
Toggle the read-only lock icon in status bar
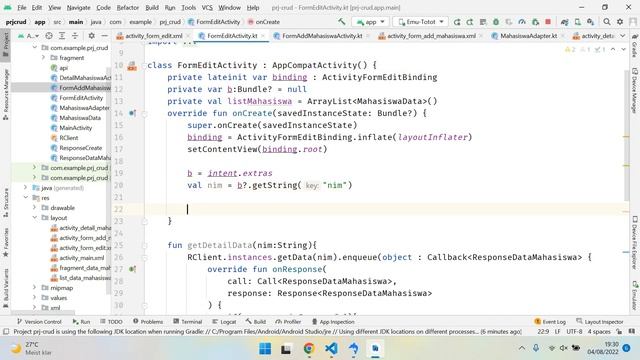click(x=619, y=332)
